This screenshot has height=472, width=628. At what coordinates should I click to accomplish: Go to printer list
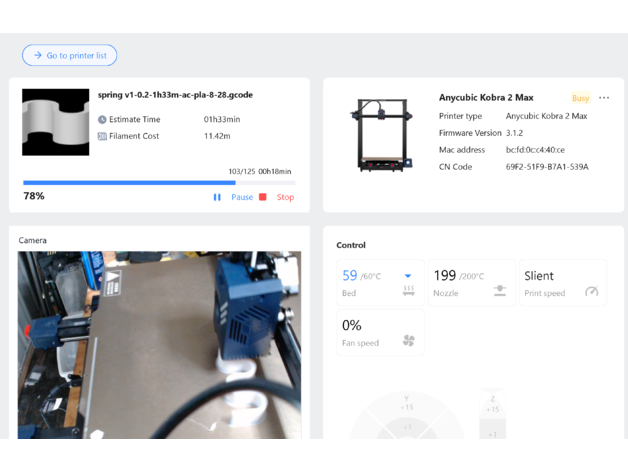(69, 55)
